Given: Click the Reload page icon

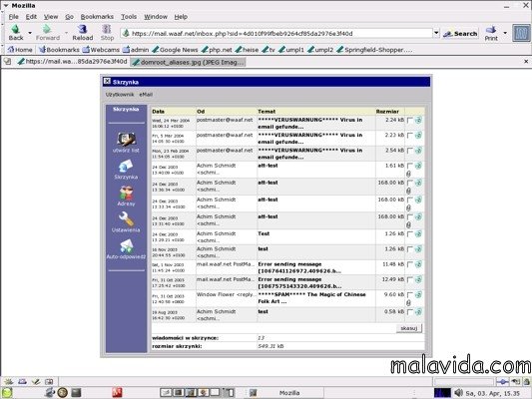Looking at the screenshot, I should coord(82,30).
